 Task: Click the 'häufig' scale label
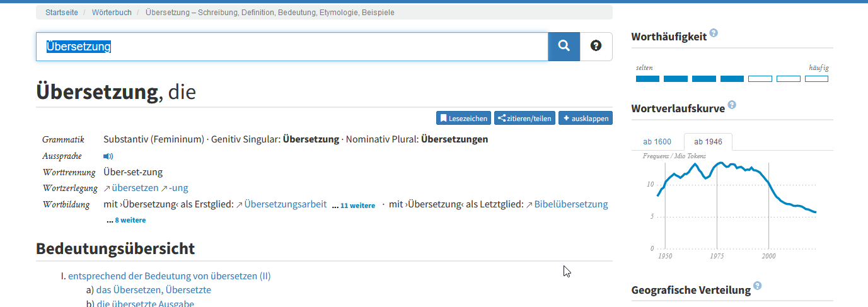[819, 67]
